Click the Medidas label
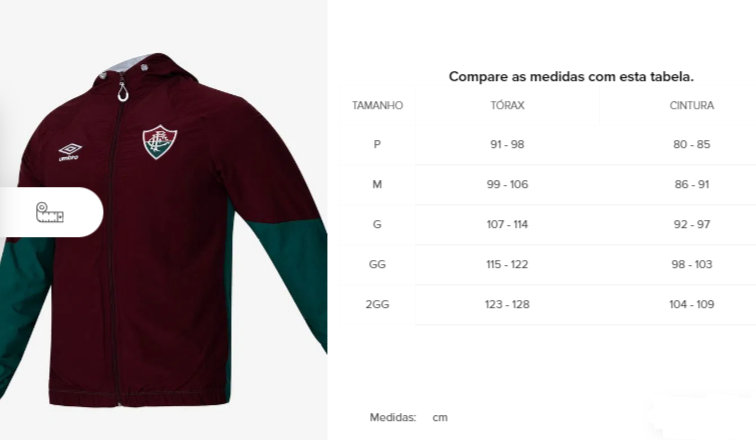 coord(392,417)
